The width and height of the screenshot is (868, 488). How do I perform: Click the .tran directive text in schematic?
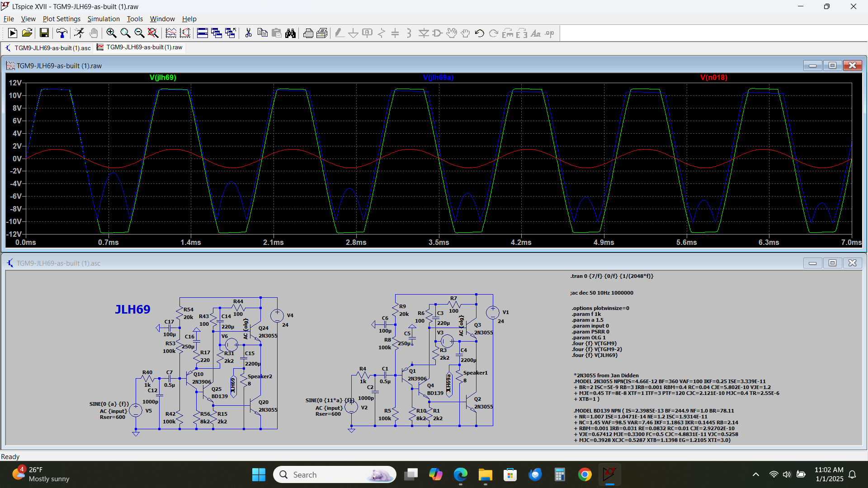point(612,276)
